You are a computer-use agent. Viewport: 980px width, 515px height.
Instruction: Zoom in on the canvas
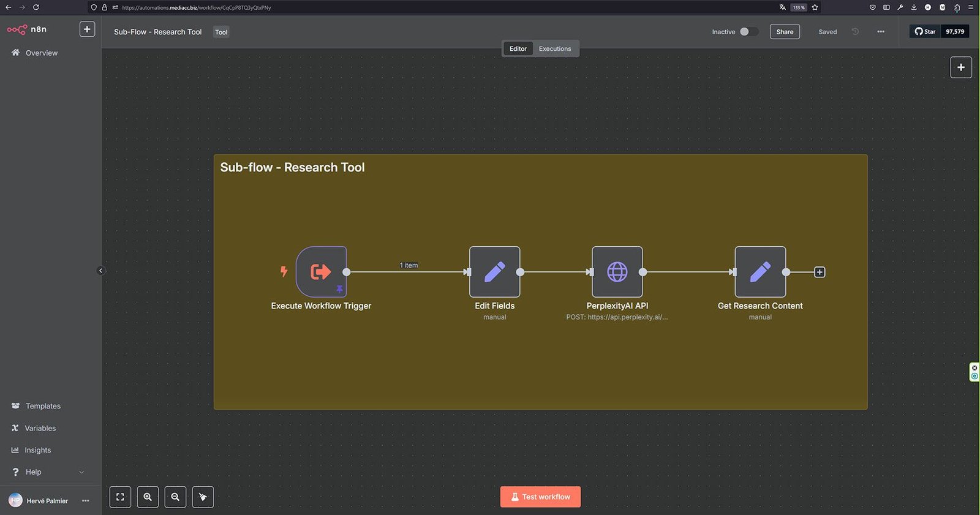148,497
